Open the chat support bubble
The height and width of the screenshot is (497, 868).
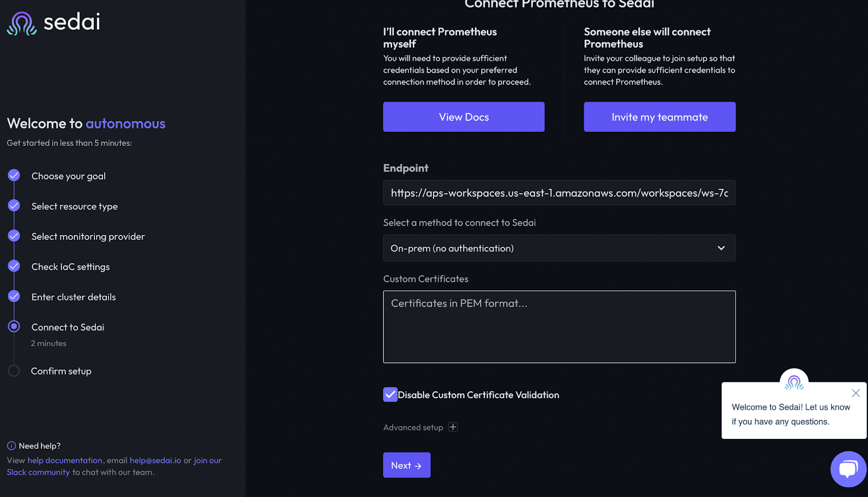coord(847,469)
